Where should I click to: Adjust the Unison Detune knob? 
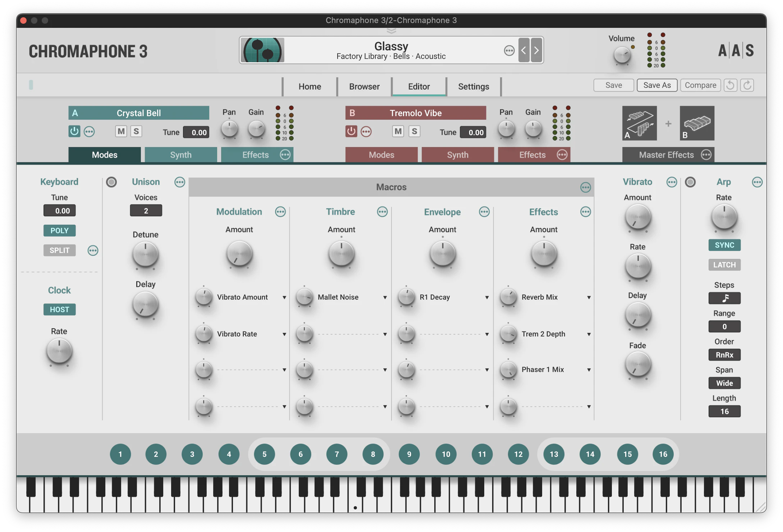(145, 255)
